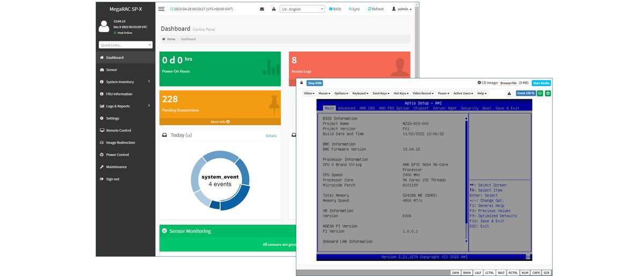Image resolution: width=644 pixels, height=276 pixels.
Task: Click the Home breadcrumb link
Action: click(169, 39)
